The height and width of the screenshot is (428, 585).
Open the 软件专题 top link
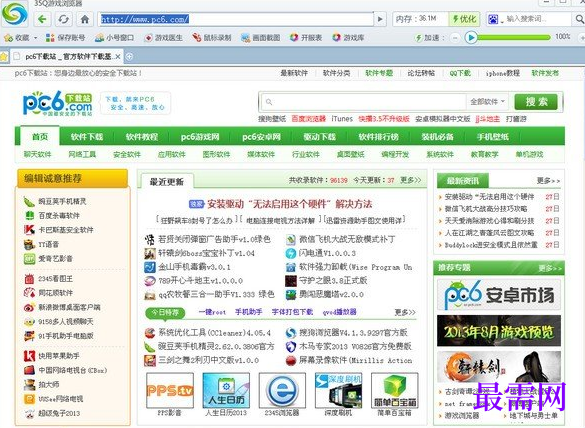[x=379, y=73]
